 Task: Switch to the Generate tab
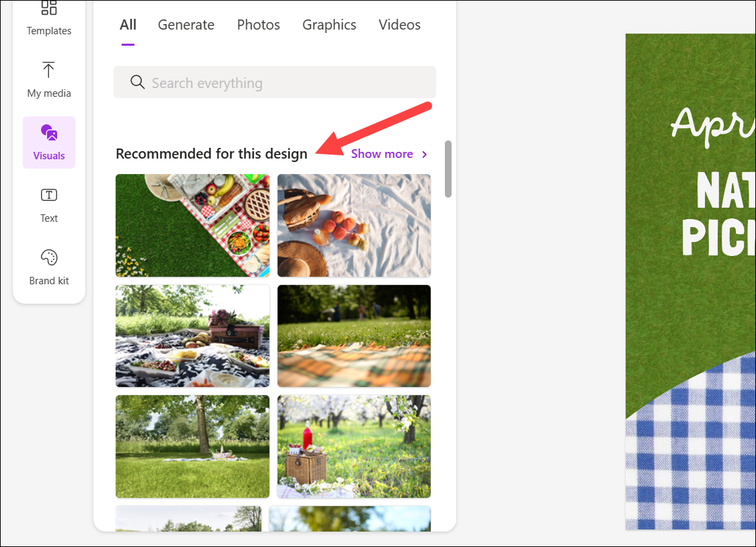tap(186, 25)
